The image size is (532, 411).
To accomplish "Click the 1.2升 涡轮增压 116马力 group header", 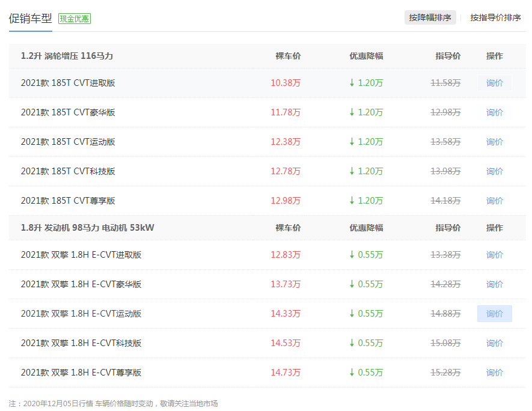I will [67, 56].
